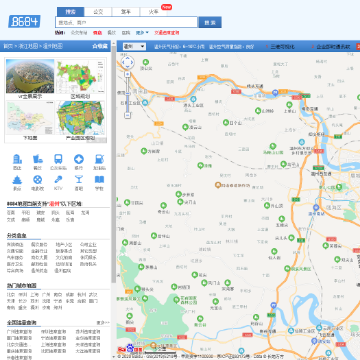Open the 广州违章查询 link
Viewport: 360px width, 360px height.
click(x=20, y=332)
